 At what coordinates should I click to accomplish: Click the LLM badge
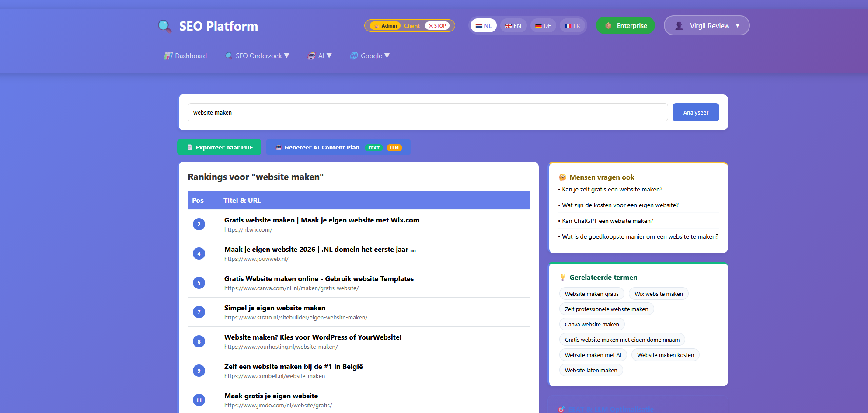tap(394, 148)
